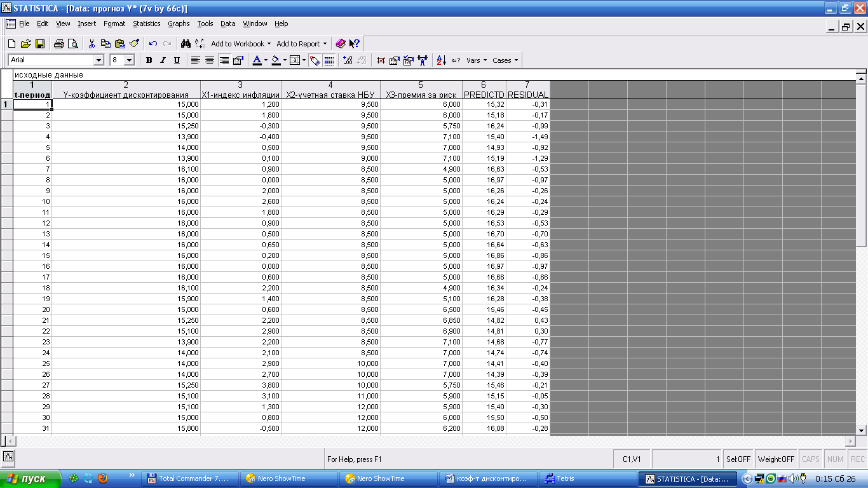This screenshot has height=488, width=868.
Task: Click the Select Cases toolbar icon
Action: pyautogui.click(x=408, y=60)
